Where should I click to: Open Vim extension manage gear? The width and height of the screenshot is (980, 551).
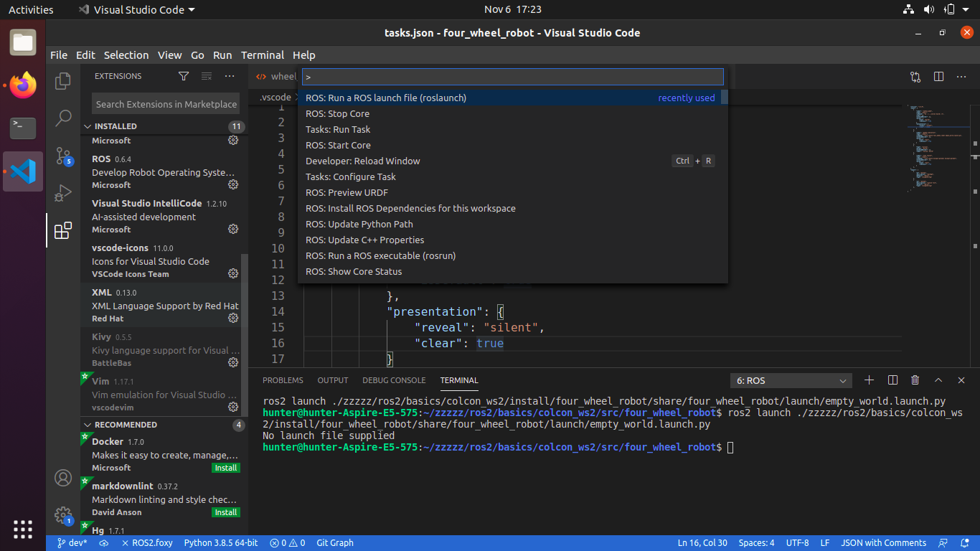pos(233,408)
